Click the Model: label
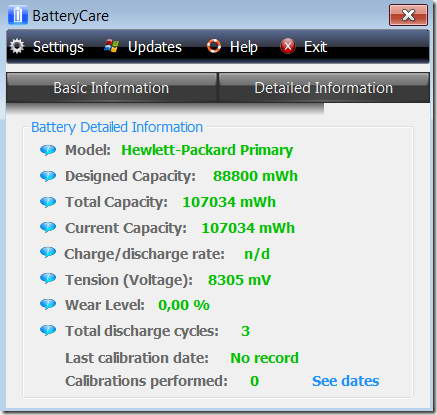Viewport: 437px width, 415px height. (x=88, y=150)
